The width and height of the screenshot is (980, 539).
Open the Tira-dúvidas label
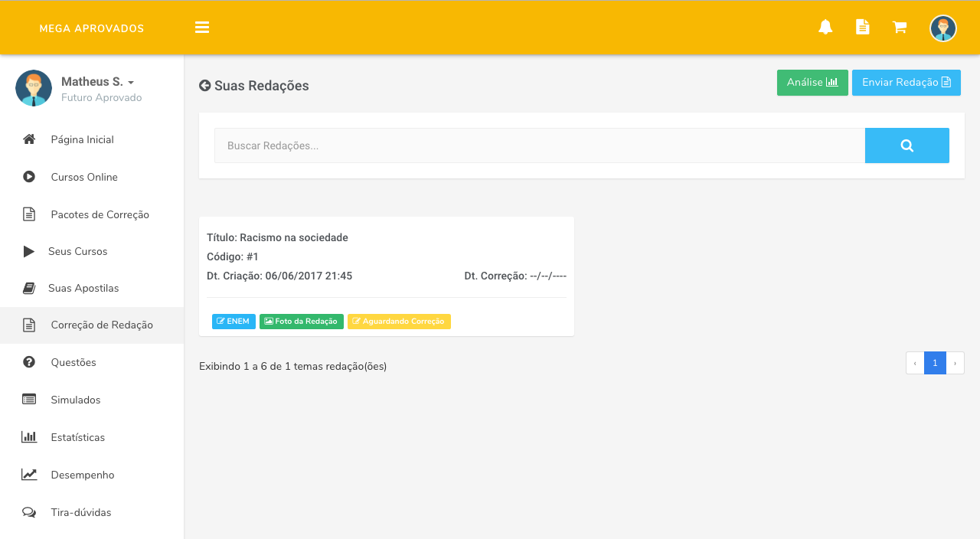point(81,512)
